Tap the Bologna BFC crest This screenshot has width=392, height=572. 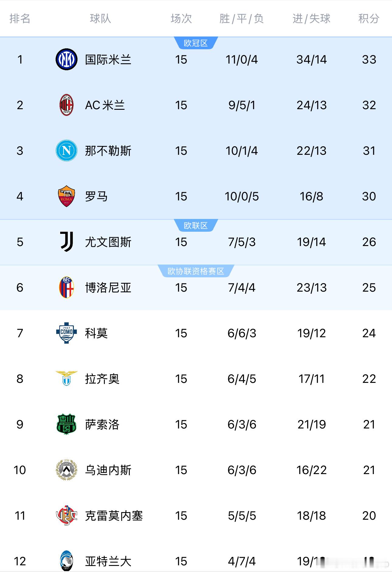(66, 287)
